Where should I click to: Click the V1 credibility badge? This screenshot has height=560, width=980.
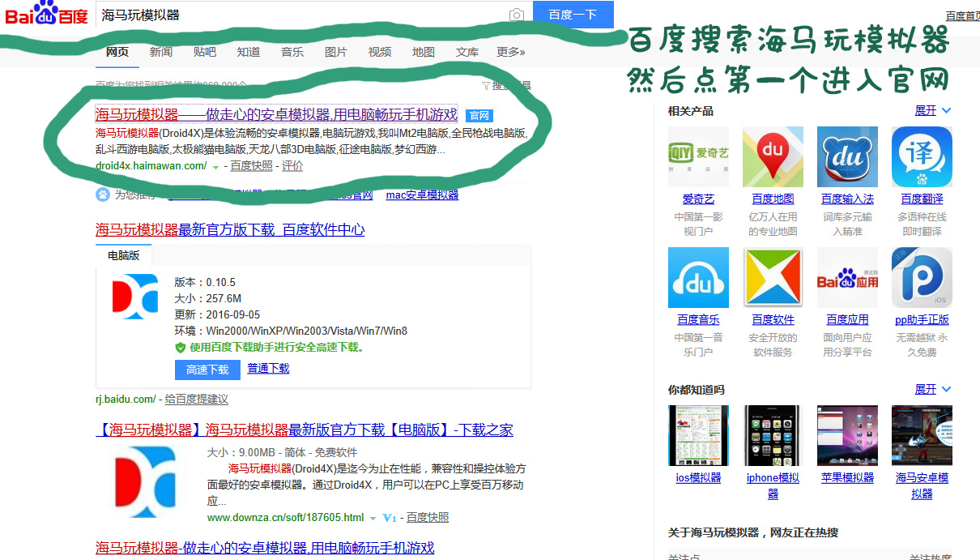390,518
